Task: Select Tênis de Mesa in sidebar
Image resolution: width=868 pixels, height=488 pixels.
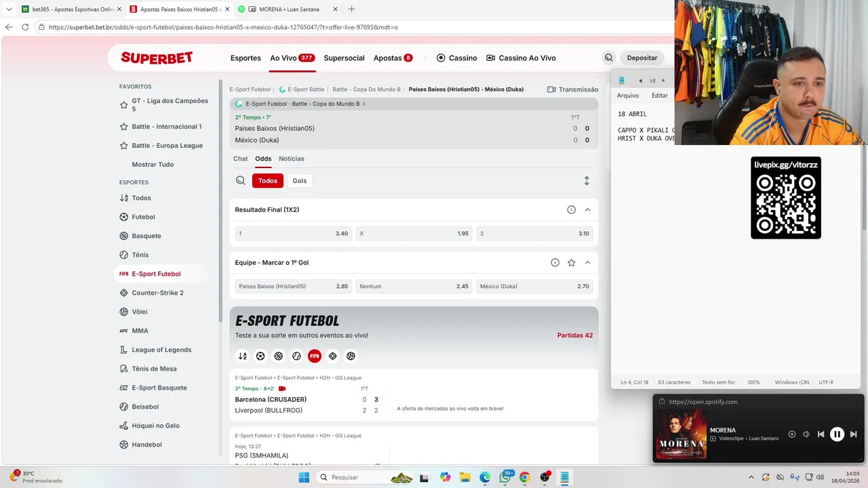Action: pyautogui.click(x=154, y=369)
